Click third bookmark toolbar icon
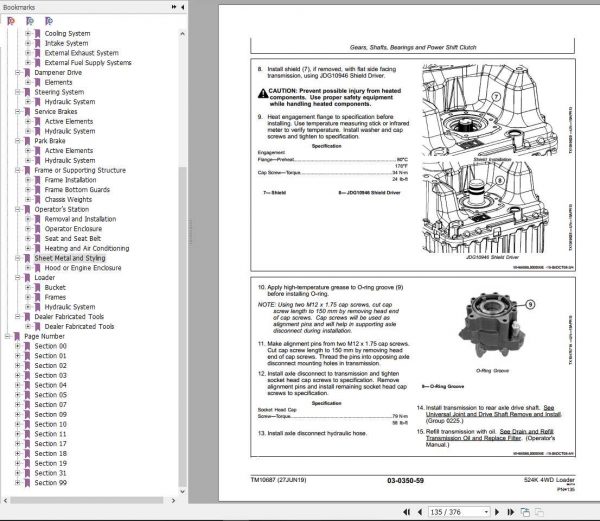600x521 pixels. tap(49, 21)
